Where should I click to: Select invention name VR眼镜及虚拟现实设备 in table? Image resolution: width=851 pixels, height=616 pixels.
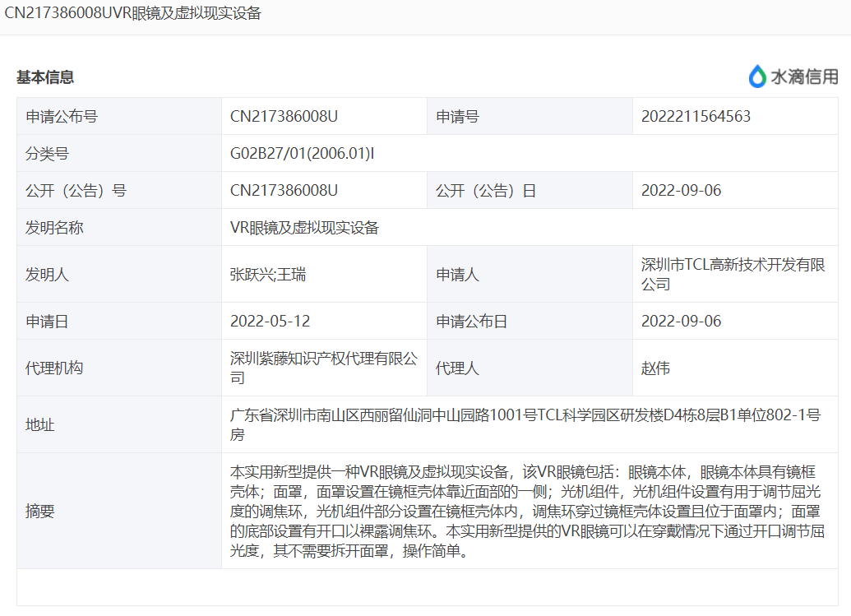[x=304, y=228]
